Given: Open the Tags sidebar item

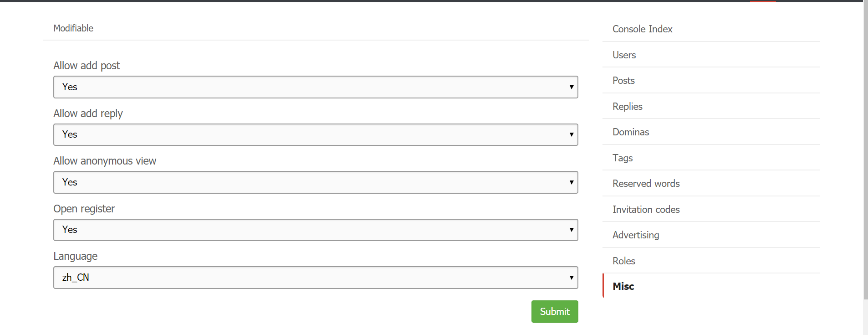Looking at the screenshot, I should (623, 158).
